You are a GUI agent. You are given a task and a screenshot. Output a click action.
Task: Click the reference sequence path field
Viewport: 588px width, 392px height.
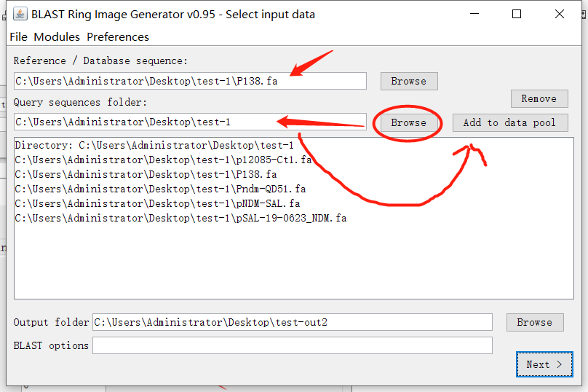coord(189,81)
